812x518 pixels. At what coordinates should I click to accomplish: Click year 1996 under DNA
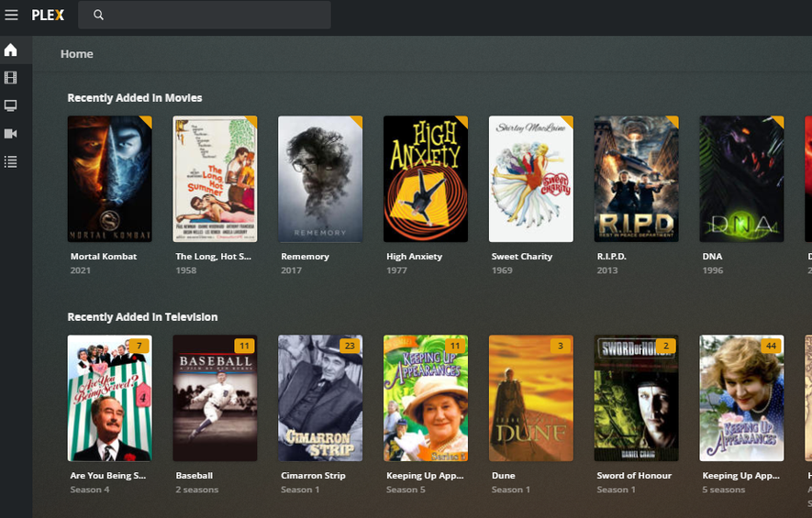(713, 270)
